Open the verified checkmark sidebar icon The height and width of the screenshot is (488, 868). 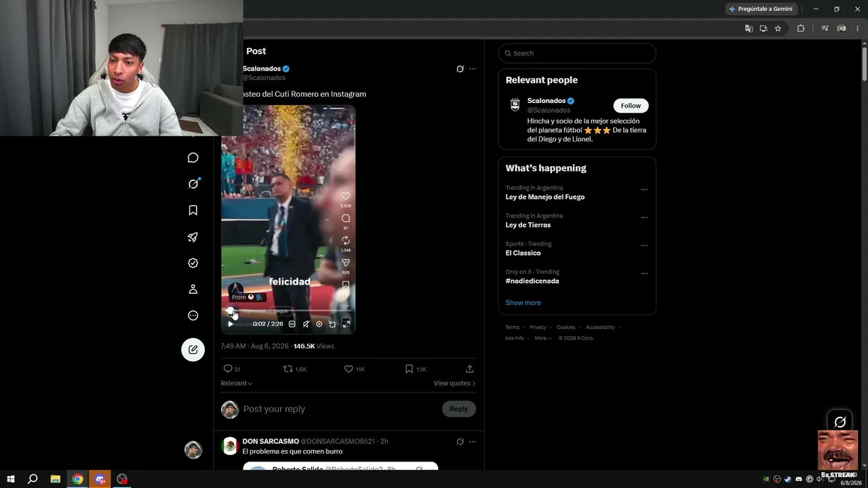point(193,263)
